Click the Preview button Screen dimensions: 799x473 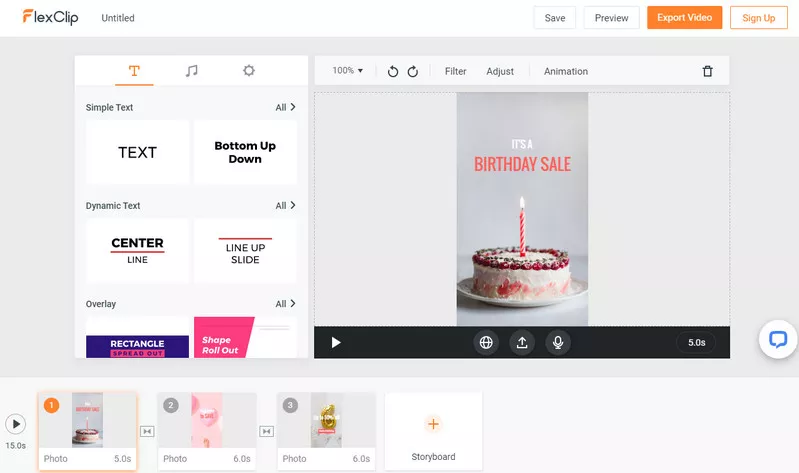coord(611,18)
